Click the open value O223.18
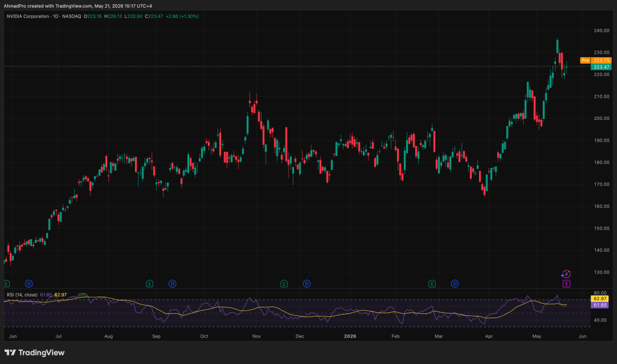This screenshot has height=364, width=617. [x=93, y=16]
